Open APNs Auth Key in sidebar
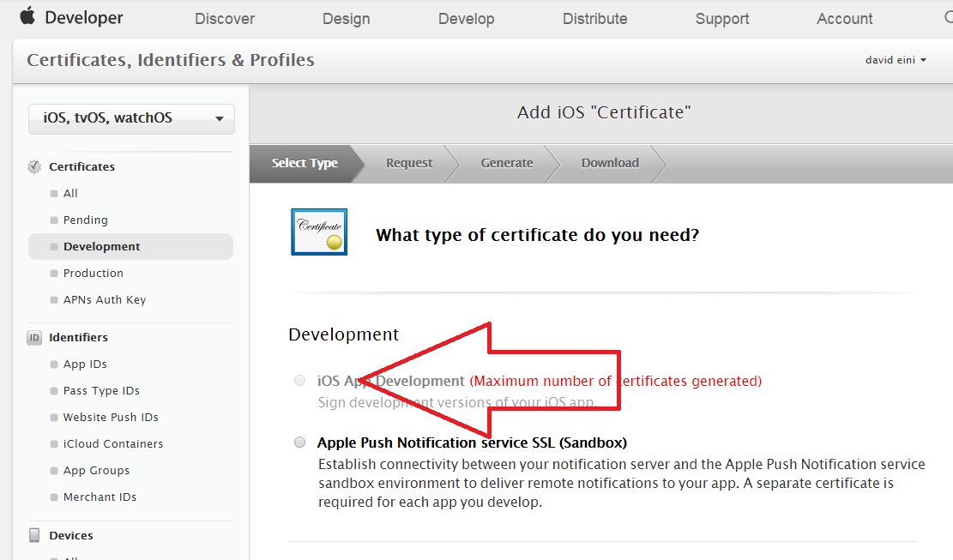Viewport: 953px width, 560px height. [105, 300]
